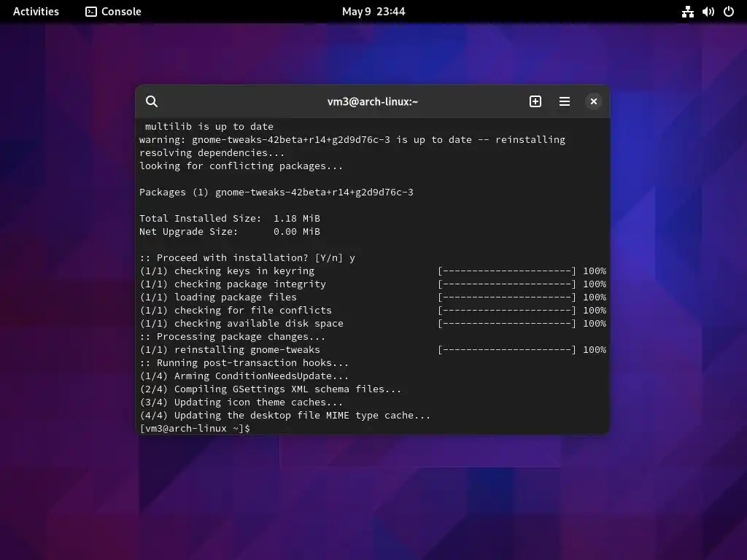Open a new tab with the plus icon
Image resolution: width=747 pixels, height=560 pixels.
pos(535,101)
